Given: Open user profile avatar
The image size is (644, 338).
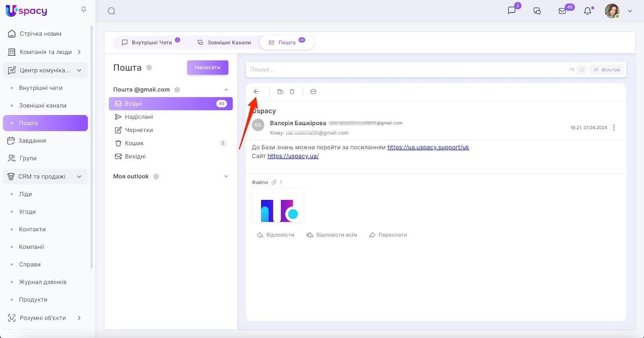Looking at the screenshot, I should point(612,11).
